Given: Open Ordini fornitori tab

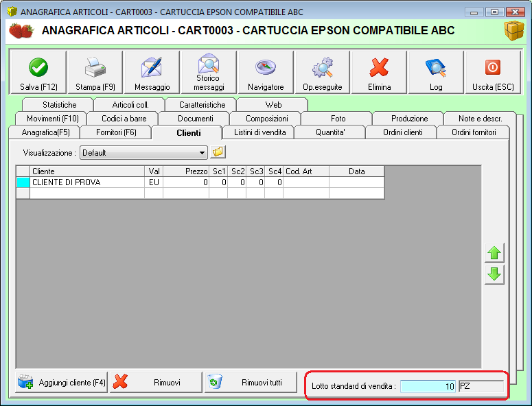Looking at the screenshot, I should click(474, 132).
